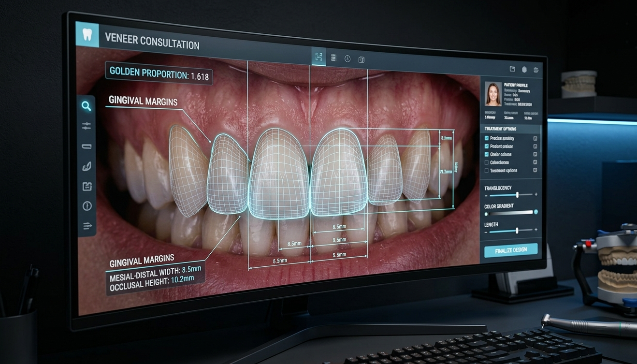
Task: Click the note icon on the first treatment option row
Action: point(535,139)
